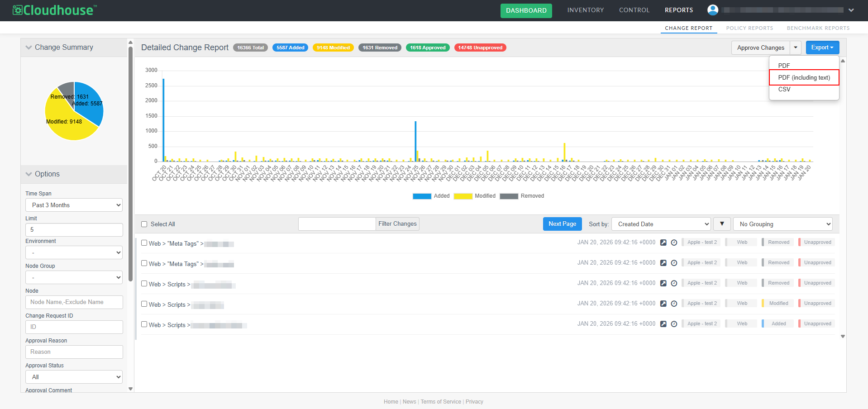The width and height of the screenshot is (868, 409).
Task: Collapse the Change Summary section
Action: tap(29, 48)
